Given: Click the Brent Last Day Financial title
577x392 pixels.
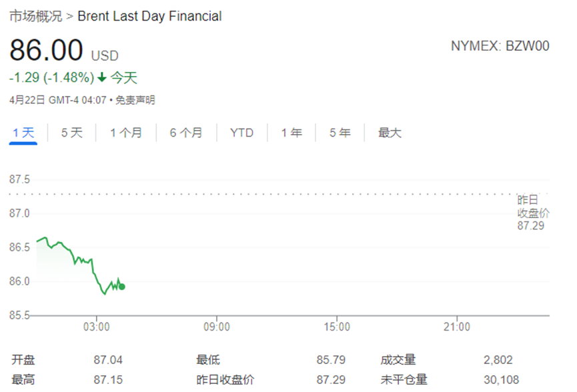Looking at the screenshot, I should coord(149,16).
